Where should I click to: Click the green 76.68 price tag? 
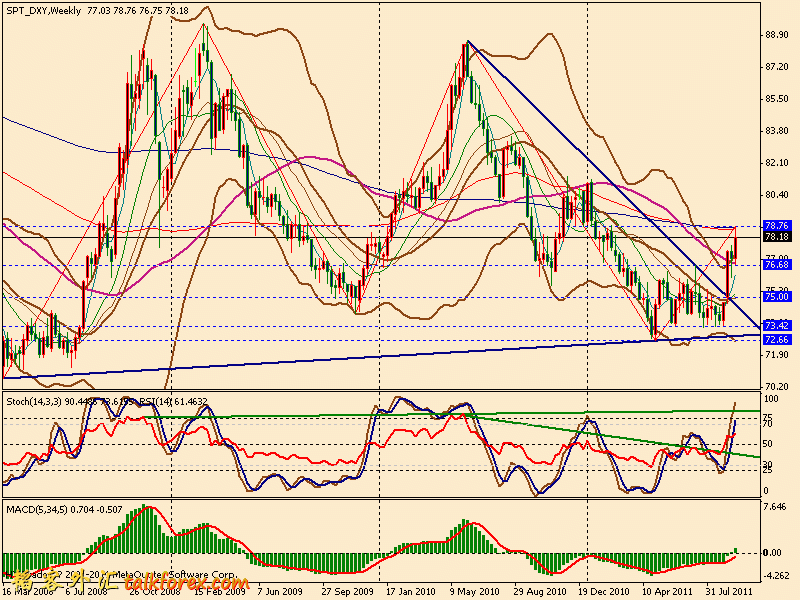tap(777, 265)
